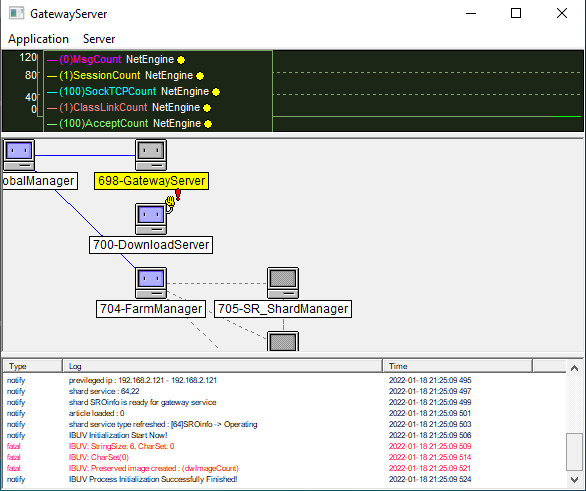Click the log scrollbar down arrow
The width and height of the screenshot is (586, 491).
click(574, 479)
